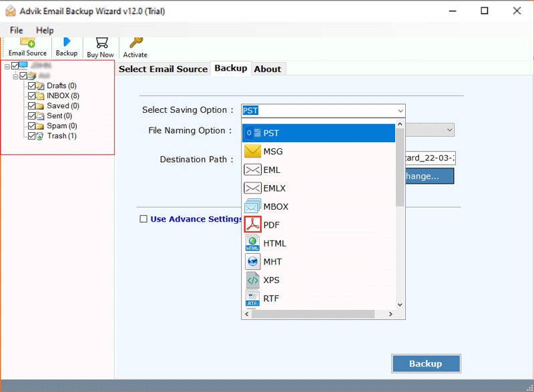Click the MHT browser icon
Viewport: 534px width, 392px height.
[253, 262]
